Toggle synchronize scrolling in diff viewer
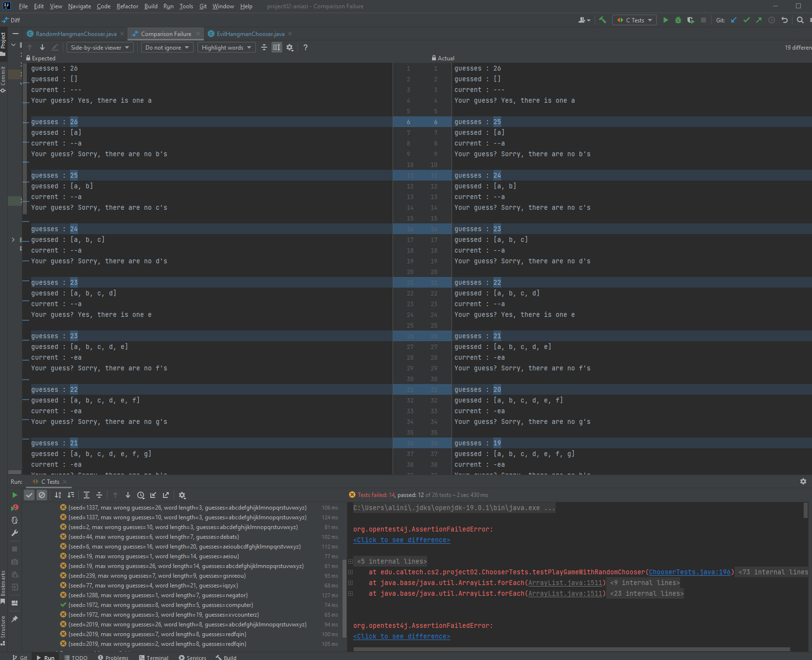This screenshot has width=812, height=660. pyautogui.click(x=277, y=47)
